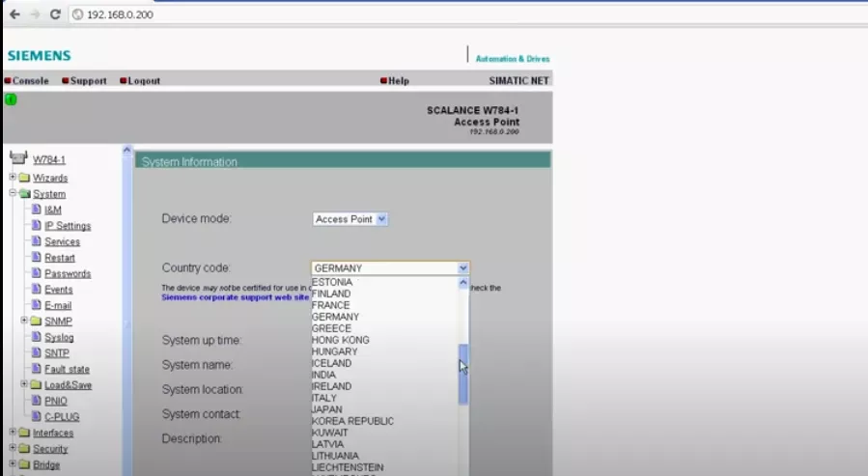Select LATVIA in country list
Screen dimensions: 868x476
pos(327,444)
